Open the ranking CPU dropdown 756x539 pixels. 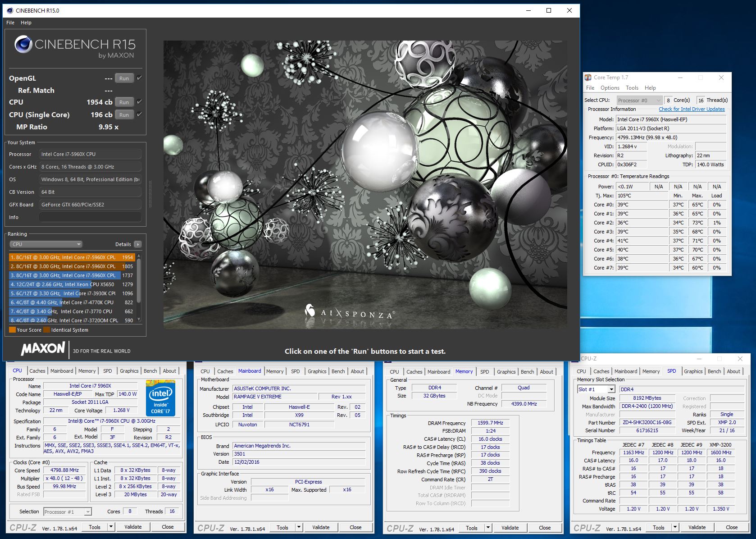pyautogui.click(x=46, y=244)
